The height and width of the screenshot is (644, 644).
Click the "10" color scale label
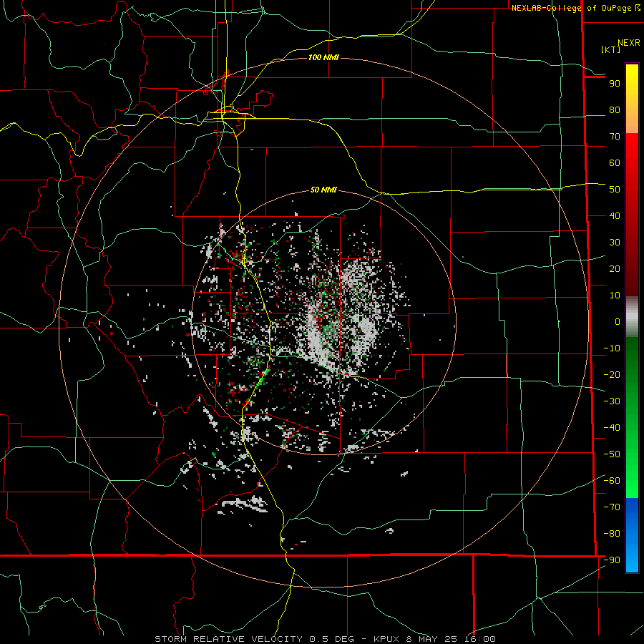pos(615,296)
